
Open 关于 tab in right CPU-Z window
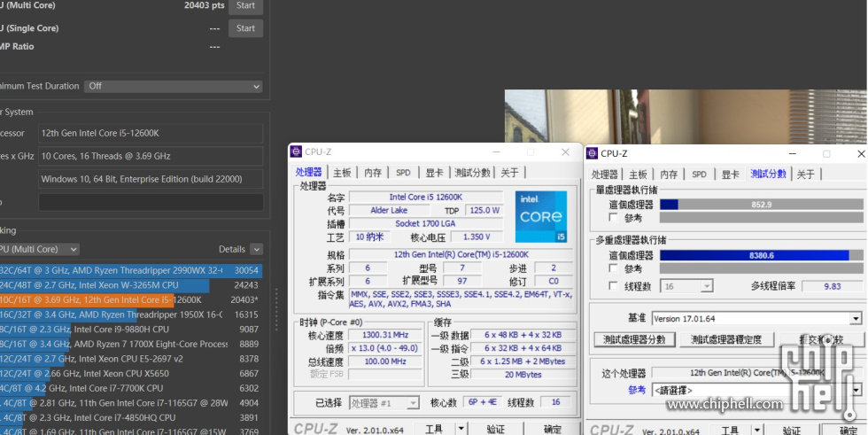(x=805, y=175)
